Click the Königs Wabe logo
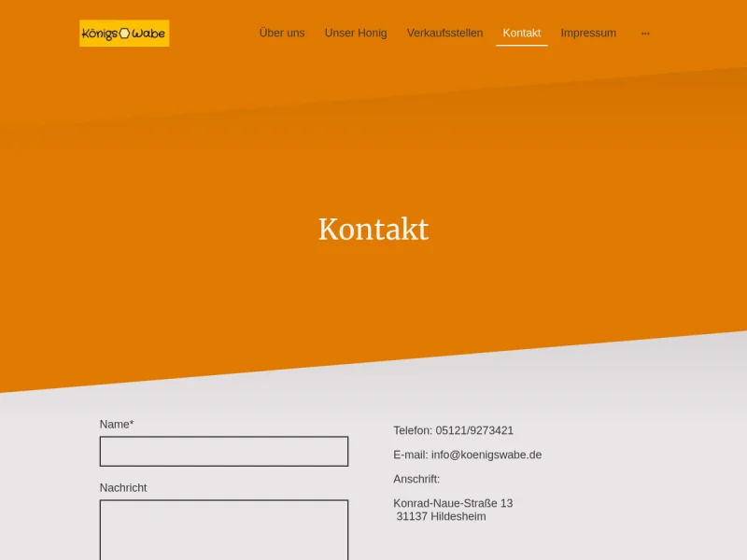 [124, 34]
